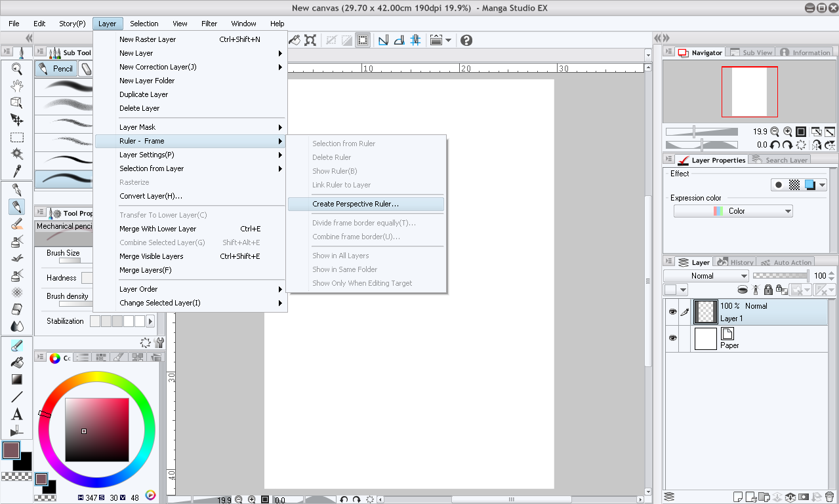839x504 pixels.
Task: Click the new raster layer icon
Action: pos(739,497)
